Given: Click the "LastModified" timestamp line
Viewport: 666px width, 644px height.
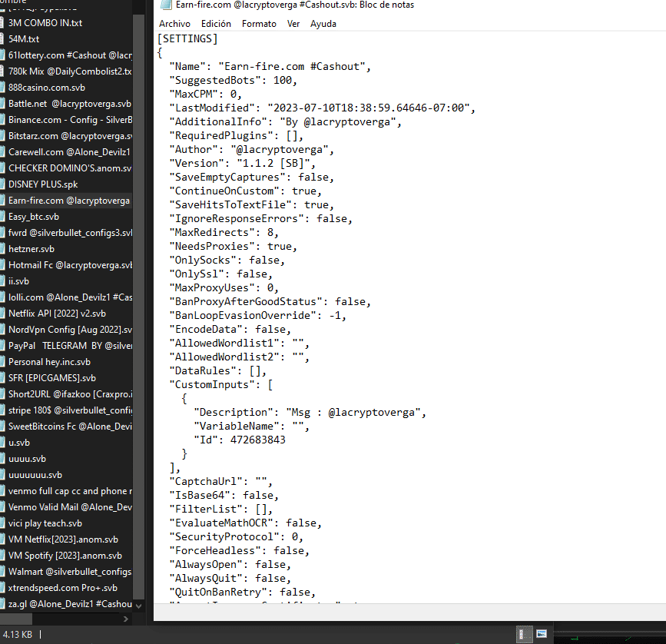Looking at the screenshot, I should pos(323,108).
